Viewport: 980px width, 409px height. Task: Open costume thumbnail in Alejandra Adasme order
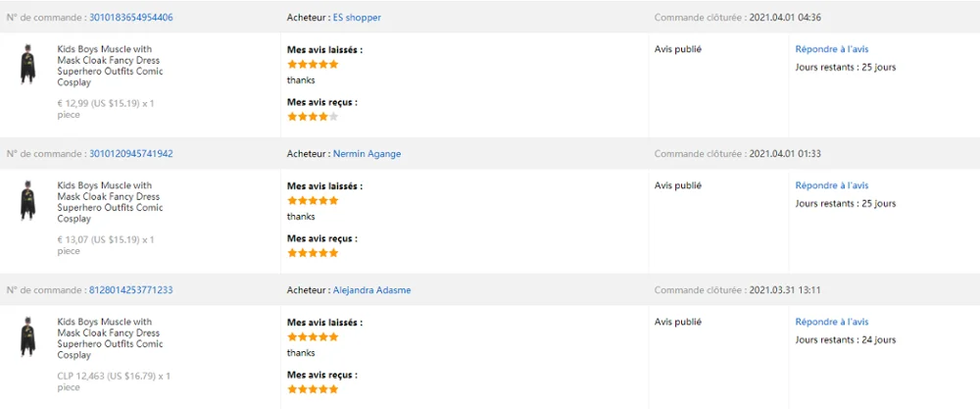pyautogui.click(x=27, y=337)
